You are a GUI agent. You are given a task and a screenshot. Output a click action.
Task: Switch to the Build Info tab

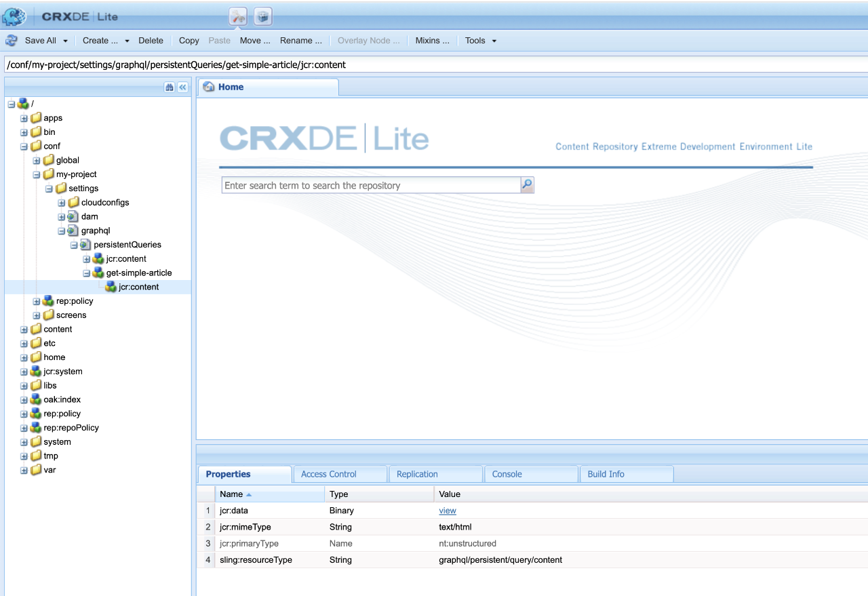(x=627, y=475)
